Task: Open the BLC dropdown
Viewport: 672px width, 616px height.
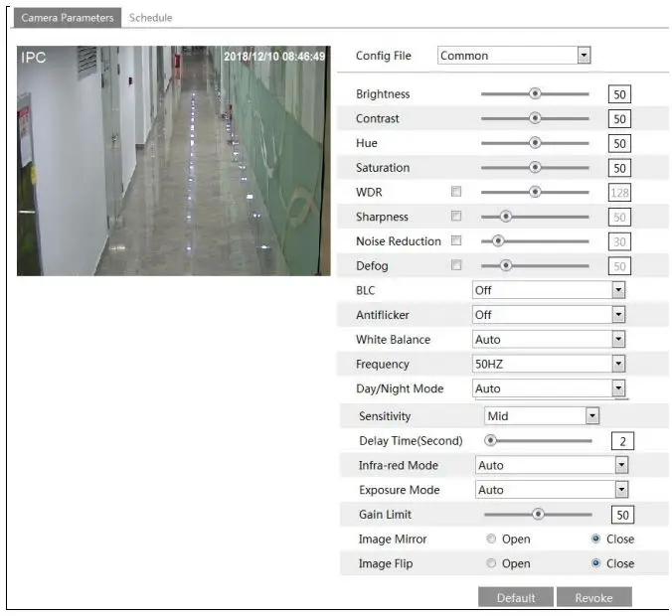Action: pos(549,290)
